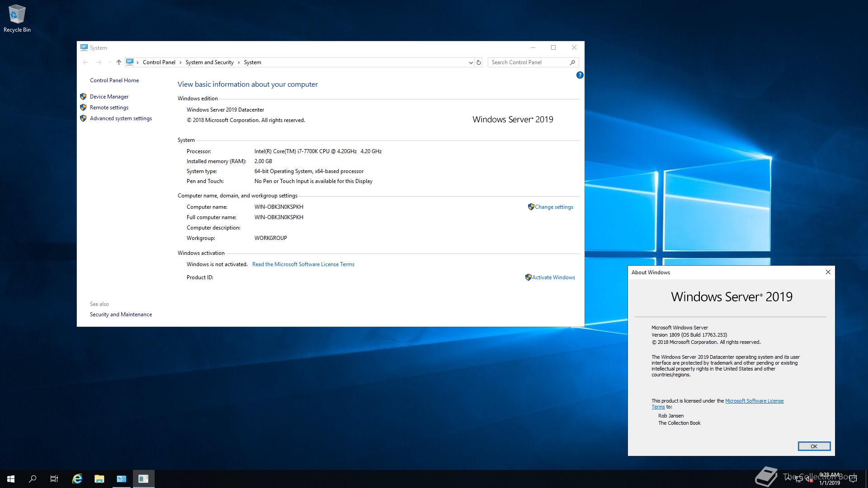Screen dimensions: 868x488
Task: Expand address bar history dropdown
Action: click(x=471, y=62)
